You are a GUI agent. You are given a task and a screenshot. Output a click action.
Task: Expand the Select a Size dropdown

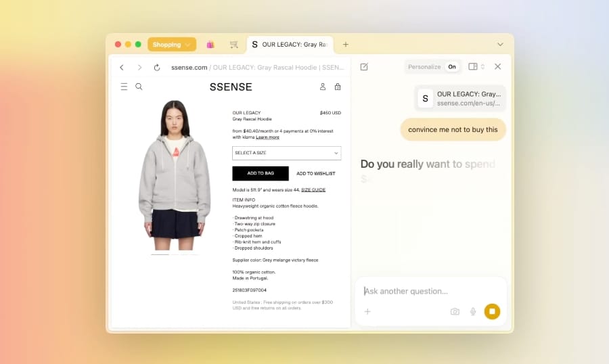(x=286, y=153)
